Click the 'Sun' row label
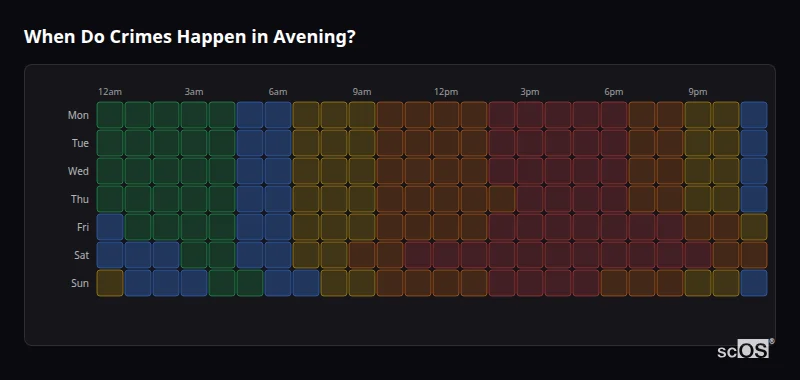Screen dimensions: 800x380 pyautogui.click(x=80, y=284)
